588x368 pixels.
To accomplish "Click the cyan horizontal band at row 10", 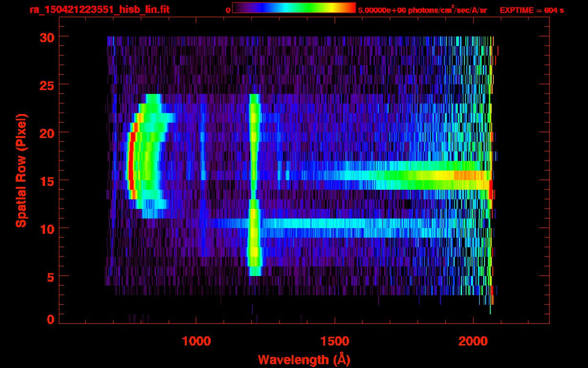I will tap(335, 223).
